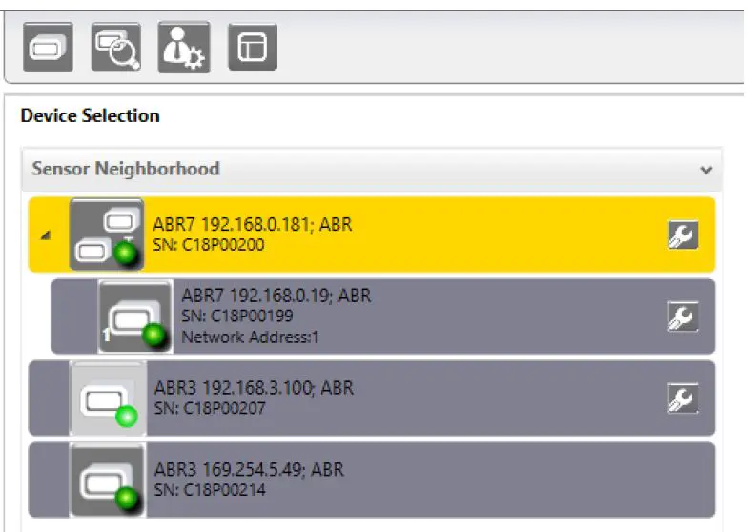Expand the Sensor Neighborhood dropdown chevron
The width and height of the screenshot is (756, 532).
click(705, 170)
